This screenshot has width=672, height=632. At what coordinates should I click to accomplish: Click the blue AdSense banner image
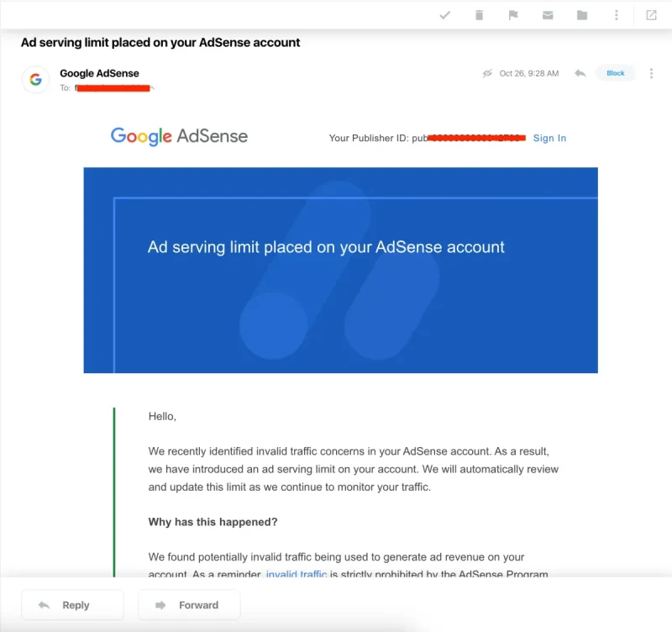pyautogui.click(x=340, y=270)
